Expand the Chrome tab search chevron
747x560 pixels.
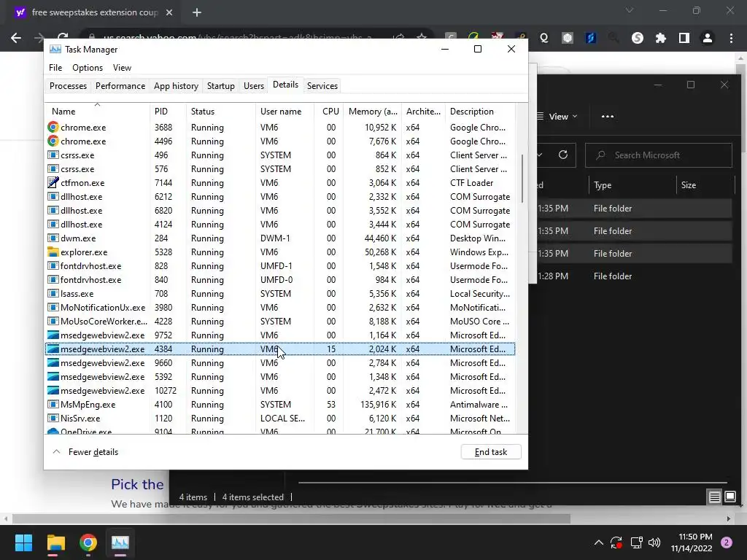pyautogui.click(x=630, y=10)
